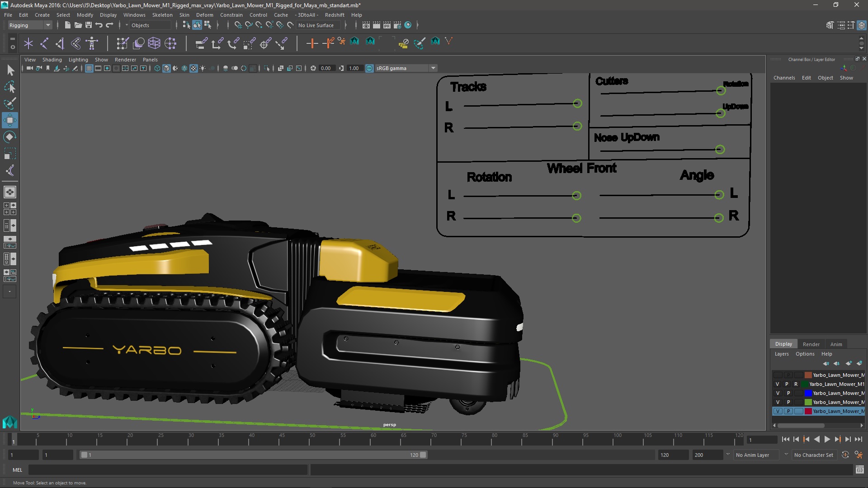The width and height of the screenshot is (868, 488).
Task: Open the Skeleton menu
Action: [x=162, y=15]
